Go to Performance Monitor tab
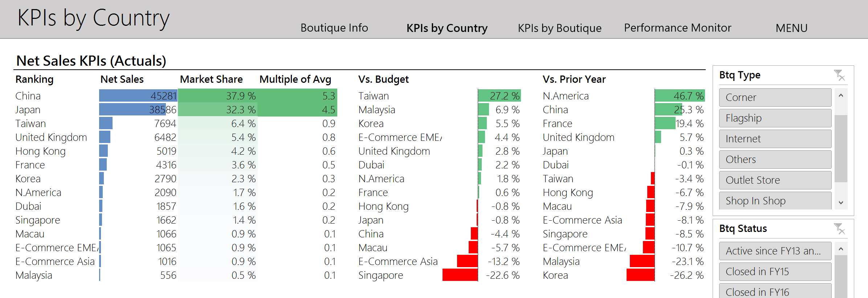 [x=677, y=28]
